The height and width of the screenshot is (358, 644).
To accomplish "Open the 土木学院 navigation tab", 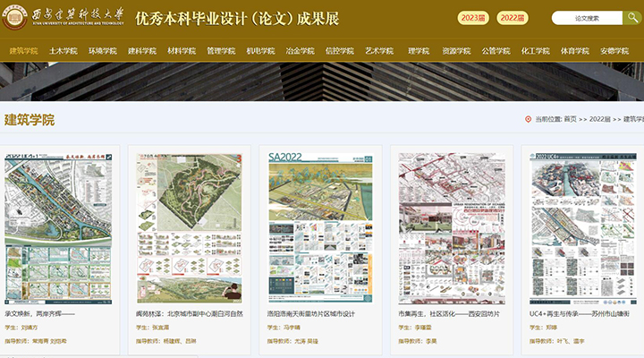I will point(64,51).
